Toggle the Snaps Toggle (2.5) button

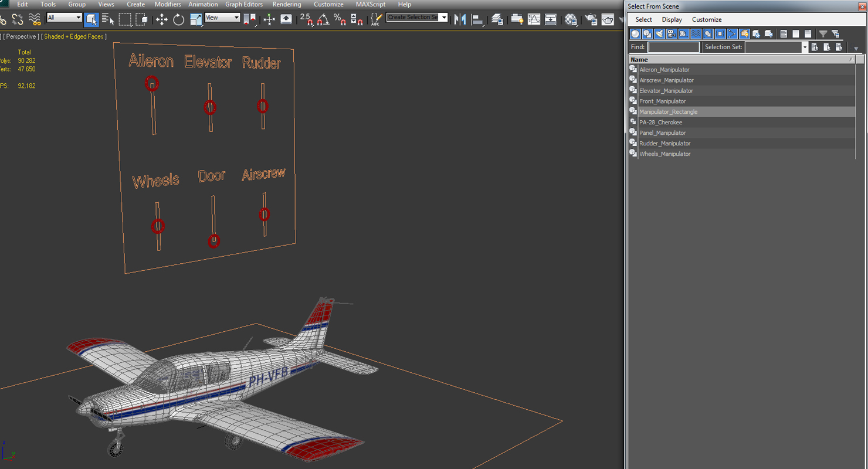click(x=306, y=19)
